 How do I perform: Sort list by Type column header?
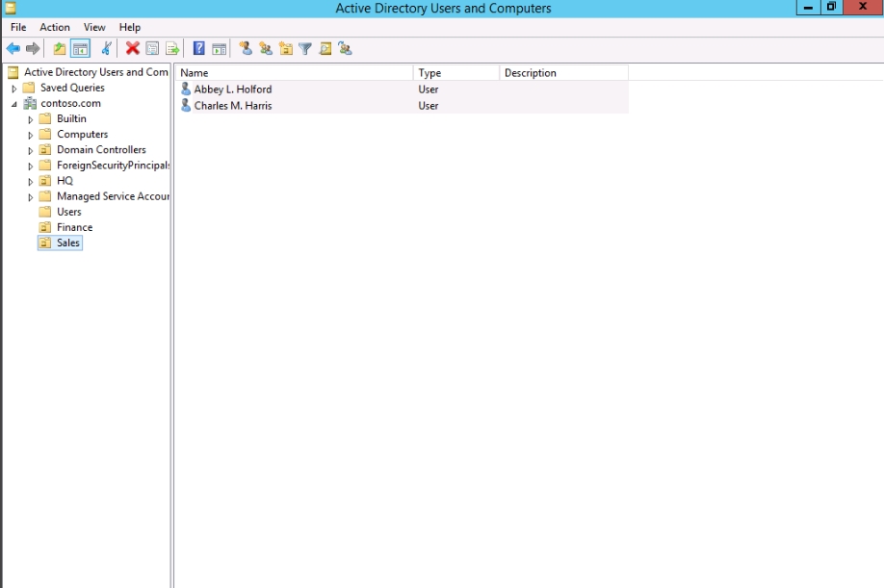456,72
